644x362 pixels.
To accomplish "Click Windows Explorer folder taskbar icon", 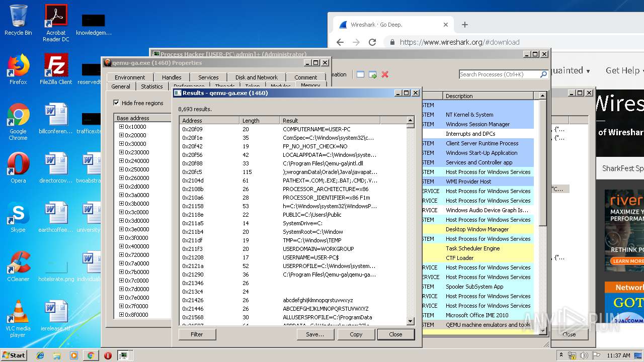I will (x=57, y=355).
